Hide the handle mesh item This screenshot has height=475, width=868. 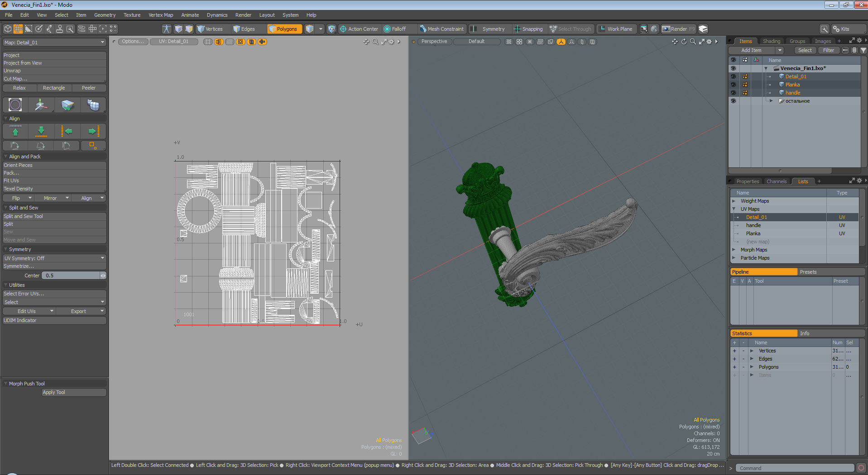point(733,93)
